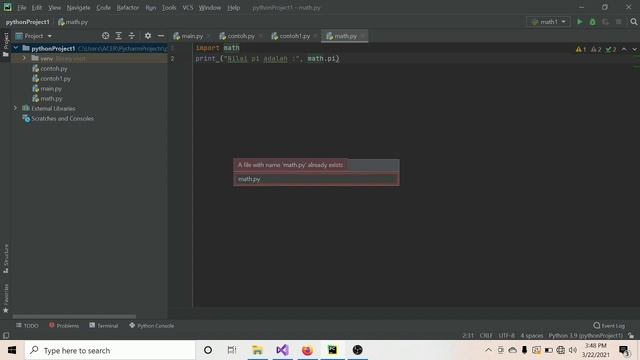
Task: Click 4 spaces indent setting
Action: pyautogui.click(x=531, y=336)
